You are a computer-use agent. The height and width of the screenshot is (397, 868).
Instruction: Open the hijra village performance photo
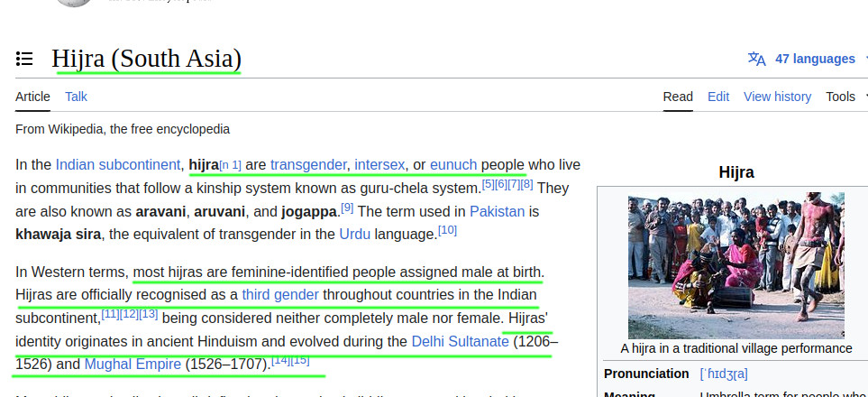click(736, 265)
